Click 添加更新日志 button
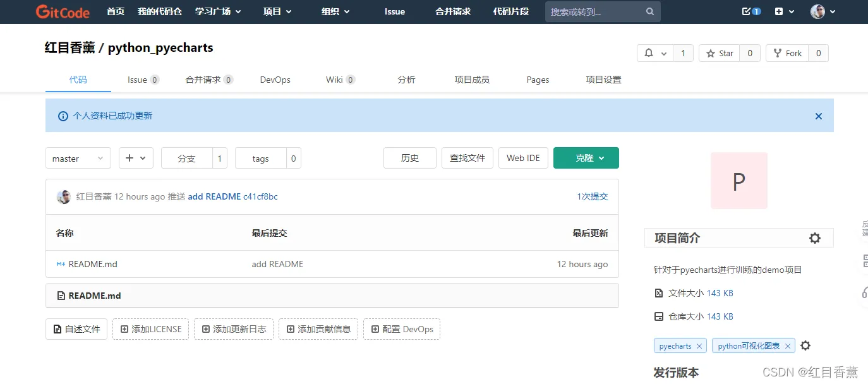Image resolution: width=868 pixels, height=384 pixels. click(234, 329)
